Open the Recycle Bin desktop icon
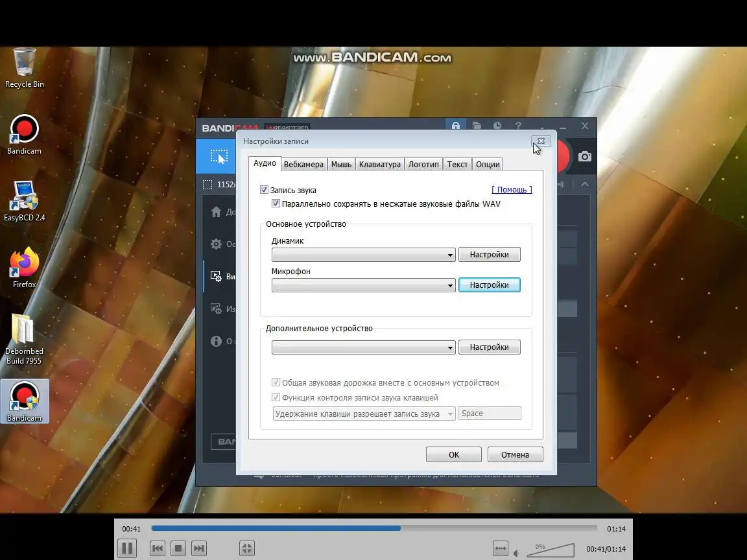 (x=24, y=68)
